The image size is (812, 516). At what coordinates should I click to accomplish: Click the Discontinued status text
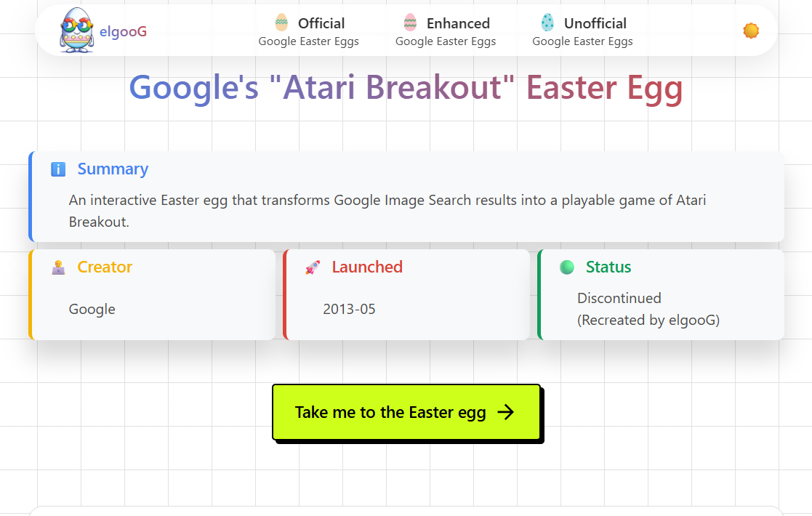tap(619, 298)
